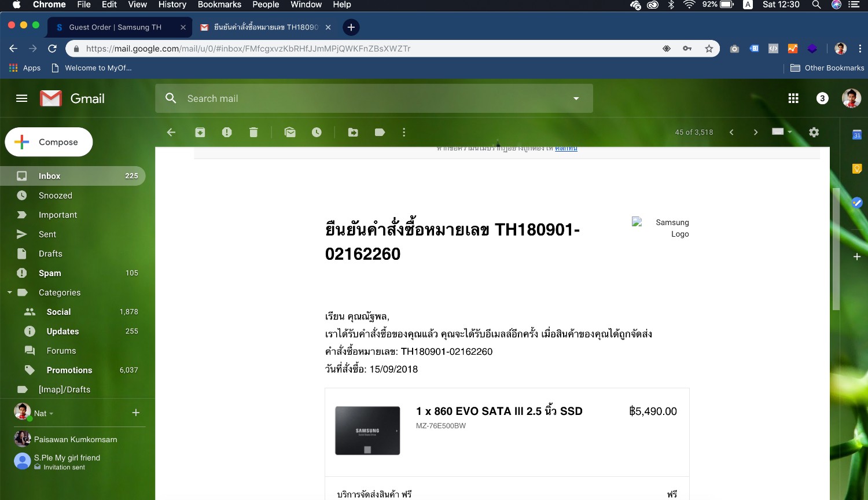This screenshot has height=500, width=868.
Task: Switch to the Gmail order confirmation tab
Action: (x=265, y=27)
